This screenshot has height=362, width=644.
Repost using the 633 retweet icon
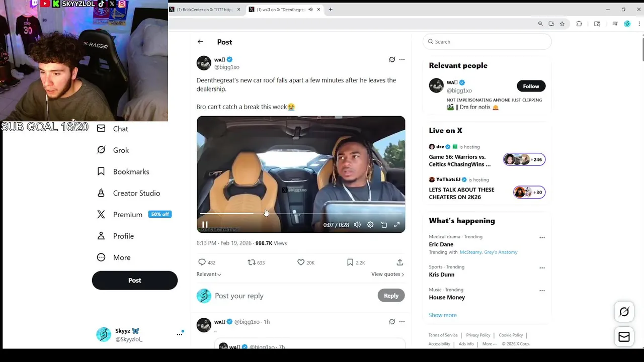click(252, 262)
